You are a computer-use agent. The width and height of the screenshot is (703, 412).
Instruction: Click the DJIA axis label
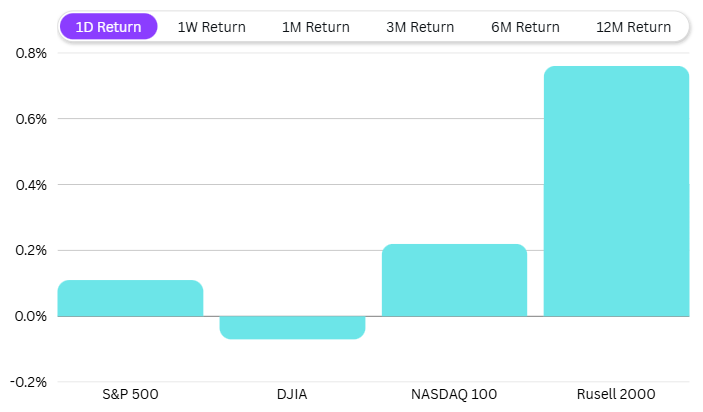[x=292, y=394]
